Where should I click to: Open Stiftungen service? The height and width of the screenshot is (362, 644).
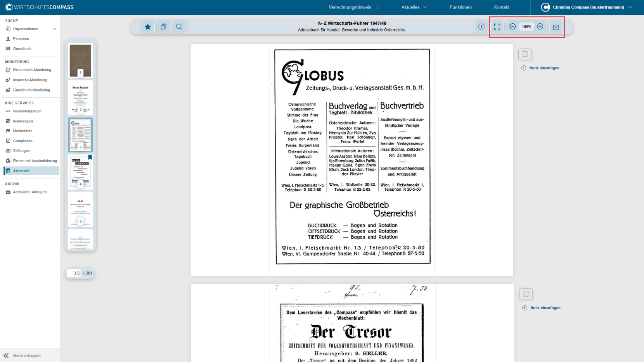click(21, 151)
